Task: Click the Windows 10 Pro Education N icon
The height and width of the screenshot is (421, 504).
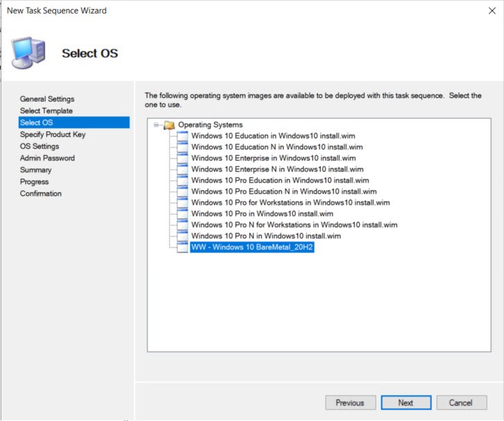Action: click(x=183, y=191)
